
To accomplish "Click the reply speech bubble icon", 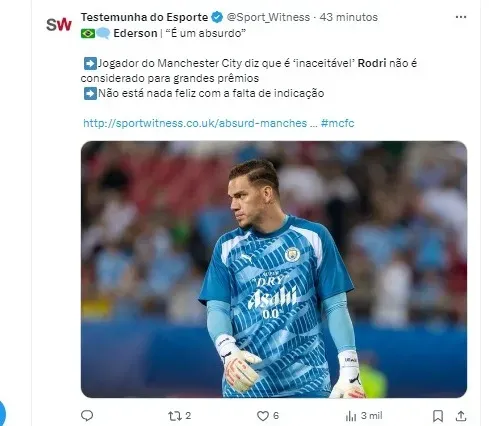I will 87,416.
